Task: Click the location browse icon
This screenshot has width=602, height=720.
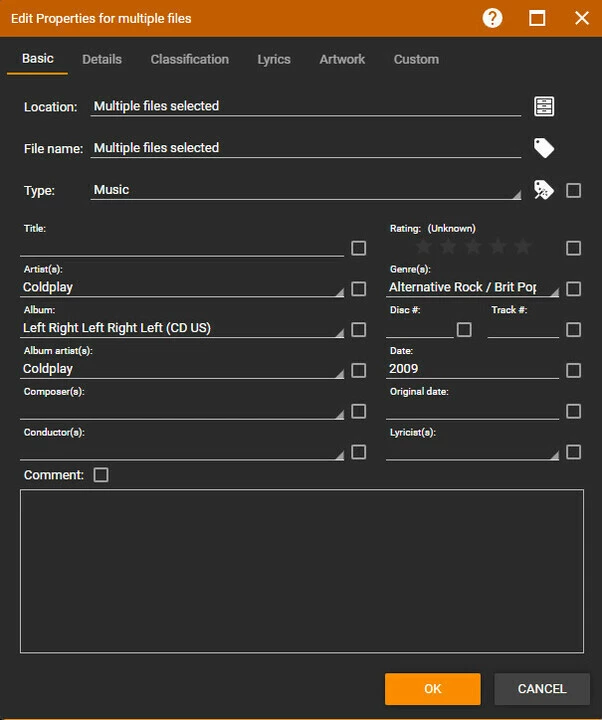Action: tap(543, 107)
